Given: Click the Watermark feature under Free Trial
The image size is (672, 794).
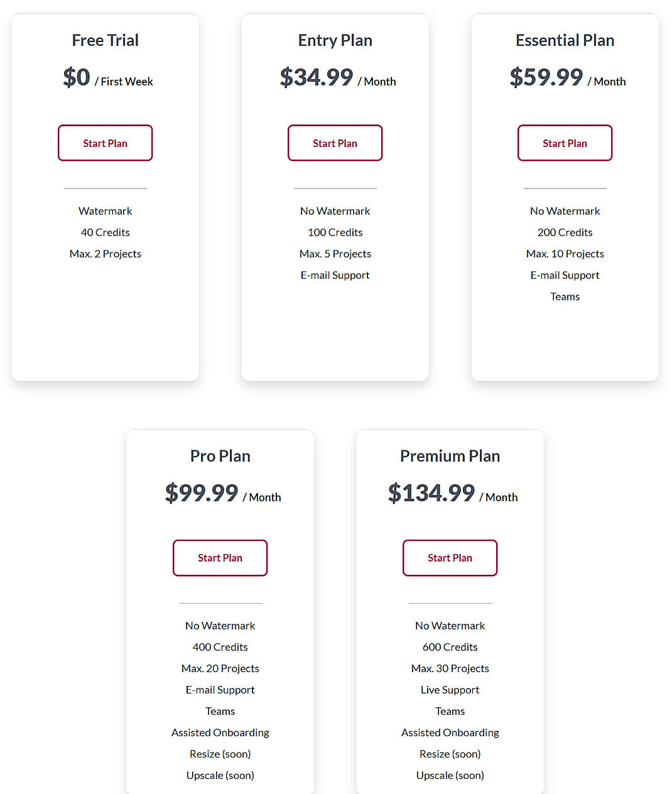Looking at the screenshot, I should pos(105,210).
